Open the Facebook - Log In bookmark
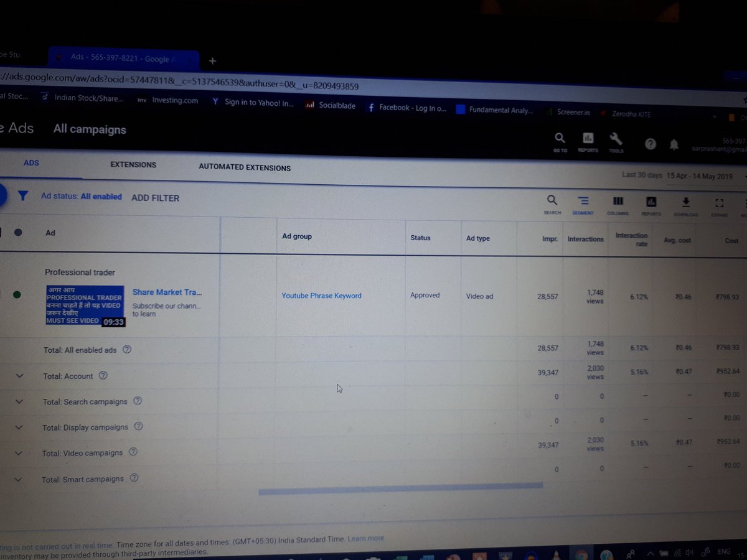The height and width of the screenshot is (560, 747). point(407,108)
